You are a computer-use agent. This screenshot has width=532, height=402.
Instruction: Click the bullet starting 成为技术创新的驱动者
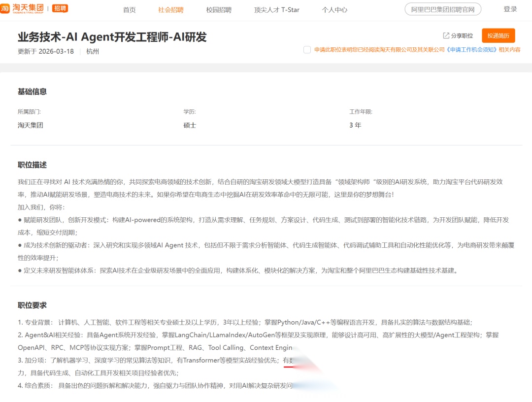click(266, 251)
